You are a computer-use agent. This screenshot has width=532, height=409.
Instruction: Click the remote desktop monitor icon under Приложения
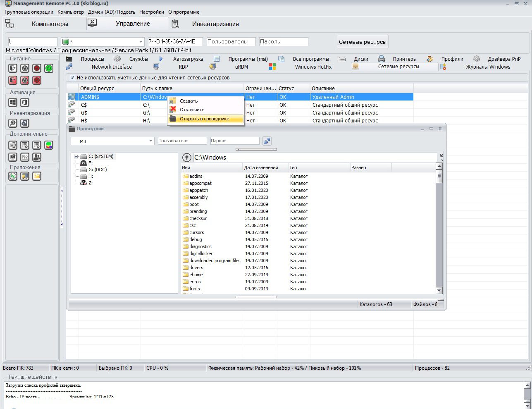(x=25, y=176)
